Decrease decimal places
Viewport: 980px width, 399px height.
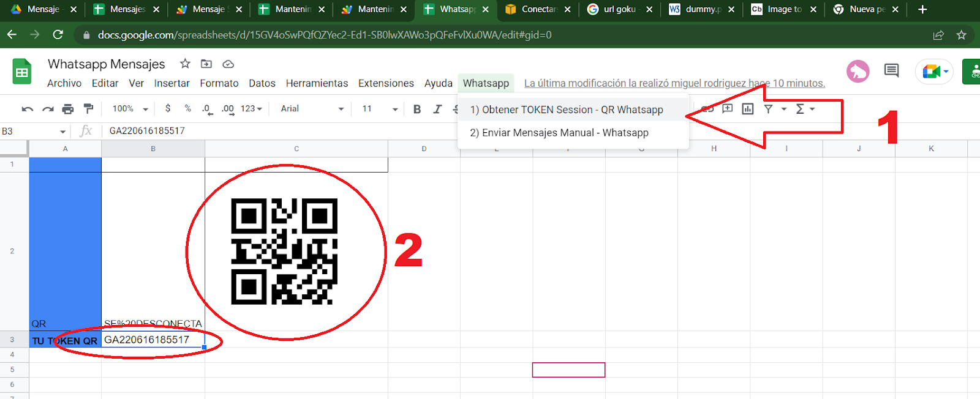(x=207, y=109)
